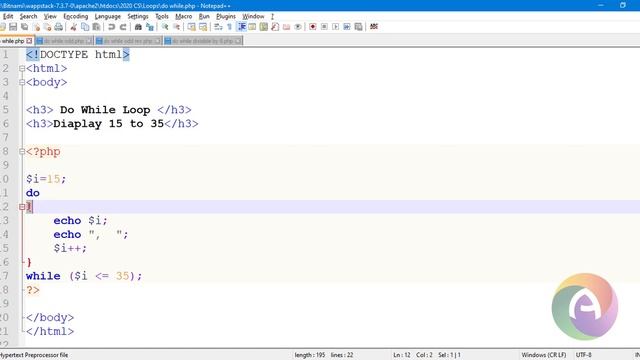The height and width of the screenshot is (360, 640).
Task: Open the Plugins menu
Action: tap(226, 16)
